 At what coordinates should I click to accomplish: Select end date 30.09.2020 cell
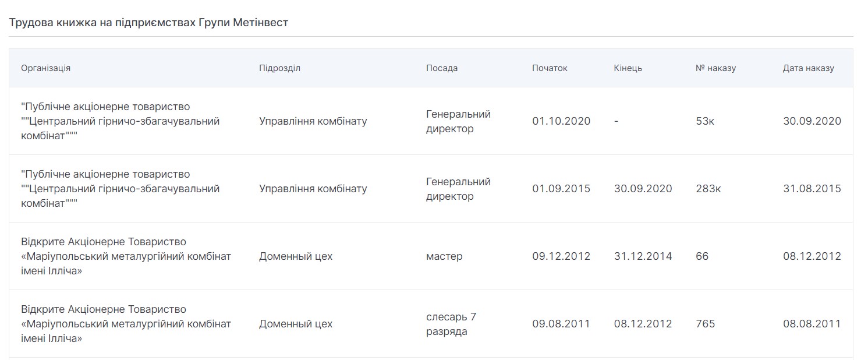pyautogui.click(x=643, y=189)
